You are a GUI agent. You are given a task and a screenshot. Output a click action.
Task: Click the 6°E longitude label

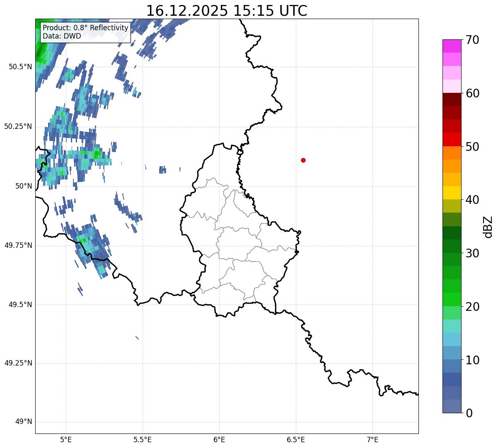click(219, 440)
